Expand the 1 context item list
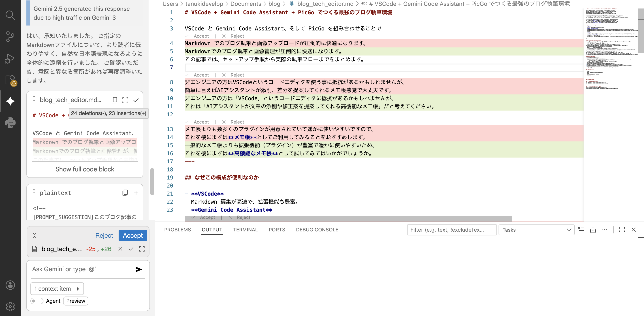This screenshot has width=644, height=316. pyautogui.click(x=57, y=289)
